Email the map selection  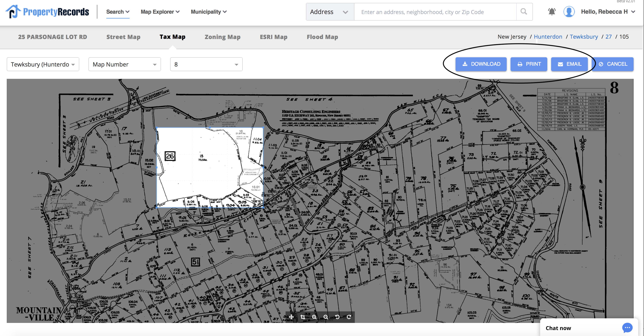tap(569, 64)
